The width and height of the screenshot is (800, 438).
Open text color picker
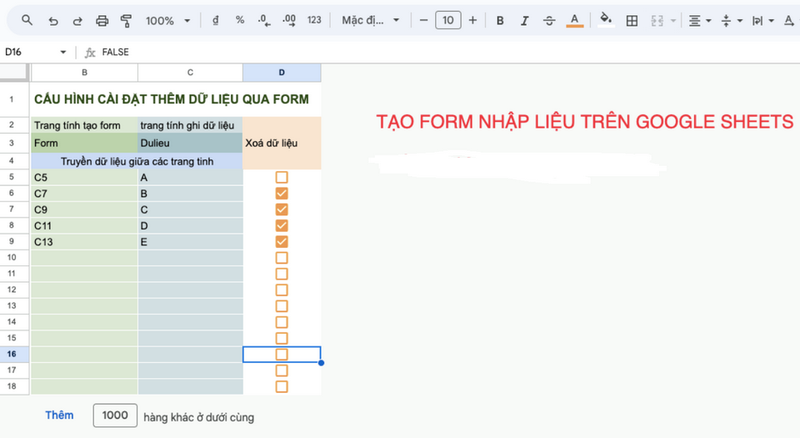click(x=574, y=21)
